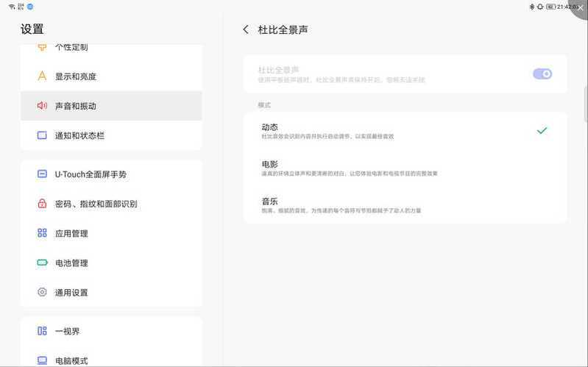Toggle the 杜比全景声 switch

(x=542, y=74)
